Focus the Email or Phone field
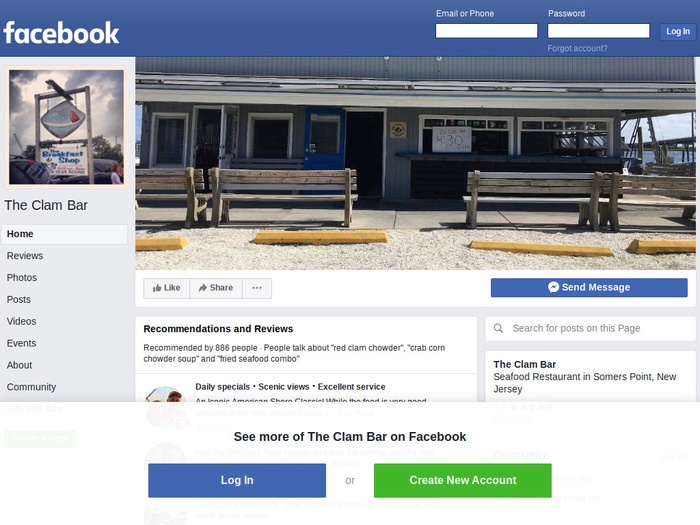 click(x=486, y=31)
